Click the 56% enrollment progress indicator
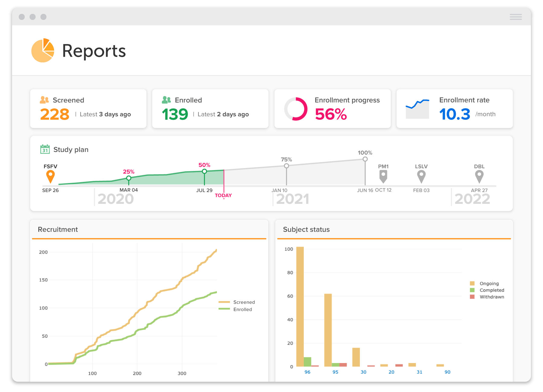This screenshot has width=543, height=392. coord(331,115)
